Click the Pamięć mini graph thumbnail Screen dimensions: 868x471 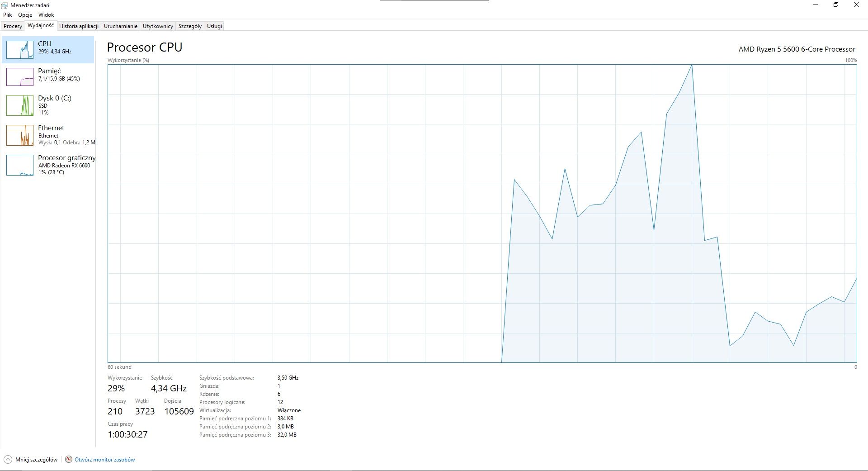point(20,77)
